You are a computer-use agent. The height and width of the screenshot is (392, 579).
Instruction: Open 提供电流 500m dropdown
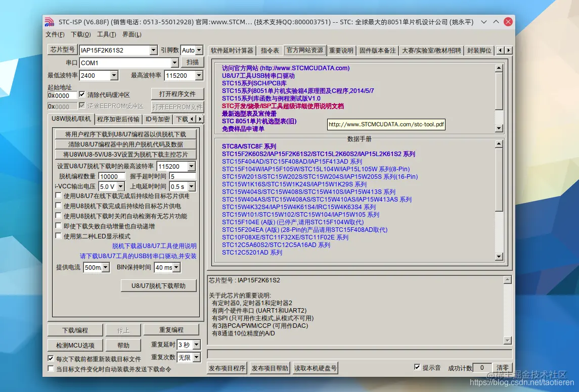pos(106,267)
